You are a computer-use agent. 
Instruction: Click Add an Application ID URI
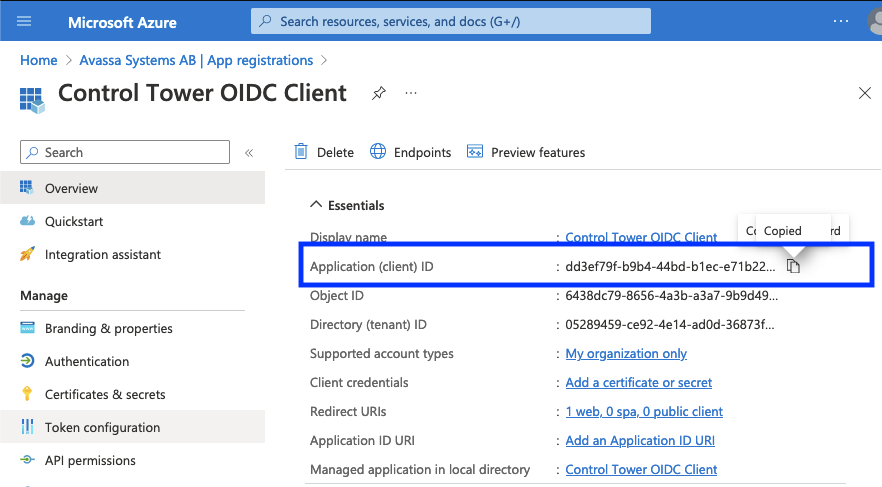[640, 440]
